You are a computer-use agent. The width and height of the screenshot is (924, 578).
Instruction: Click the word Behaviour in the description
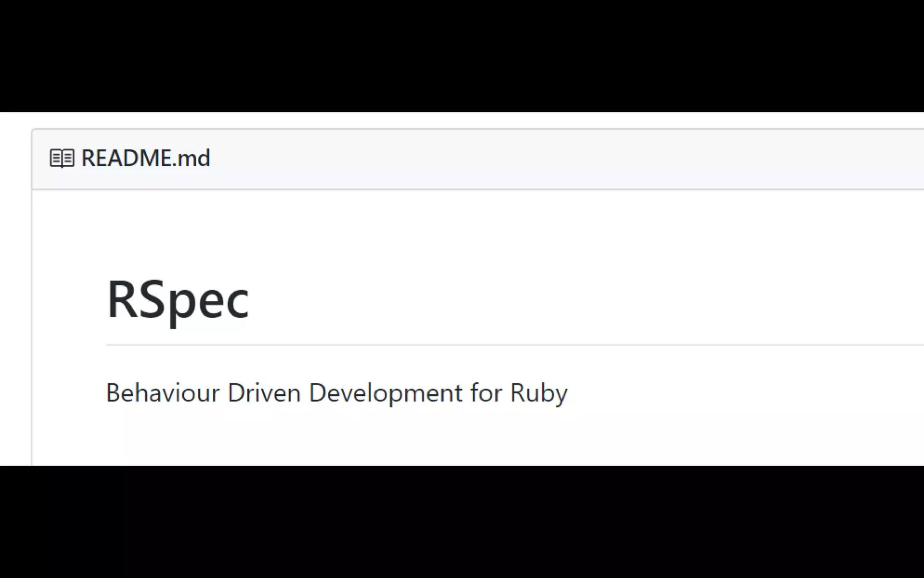pyautogui.click(x=162, y=393)
